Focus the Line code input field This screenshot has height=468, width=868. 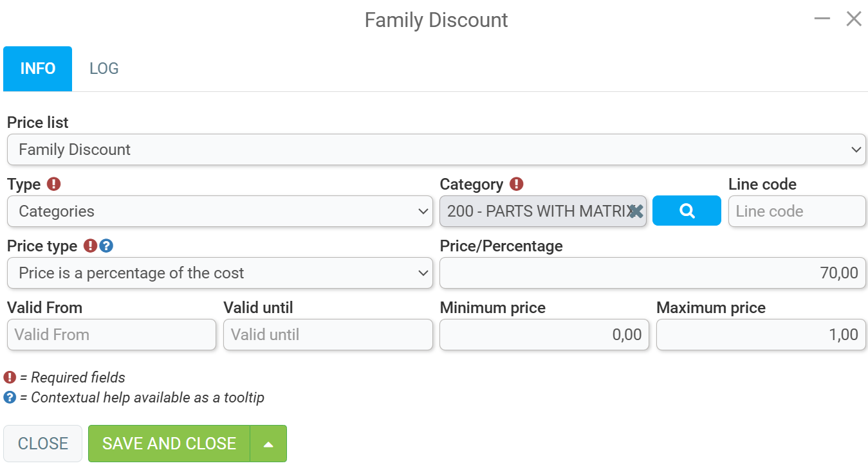pos(797,211)
